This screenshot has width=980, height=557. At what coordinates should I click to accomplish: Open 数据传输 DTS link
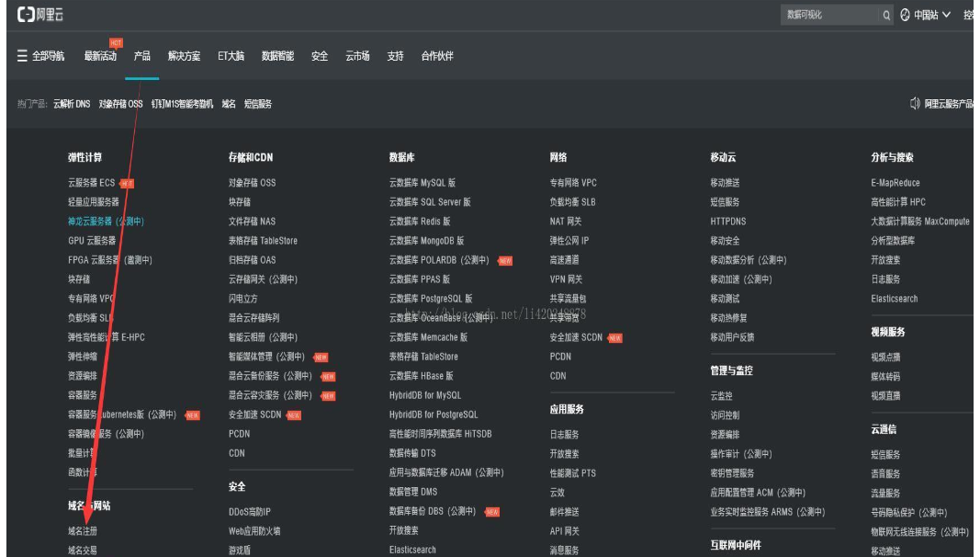coord(412,453)
